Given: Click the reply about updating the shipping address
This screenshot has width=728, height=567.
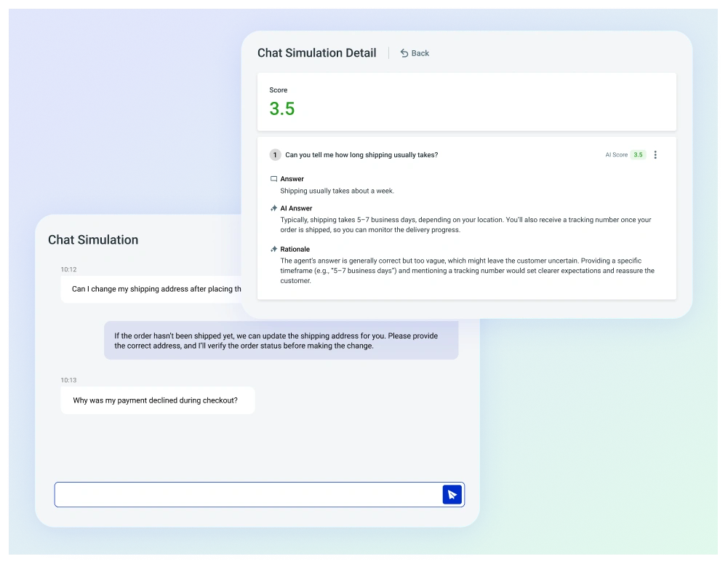Looking at the screenshot, I should click(281, 341).
